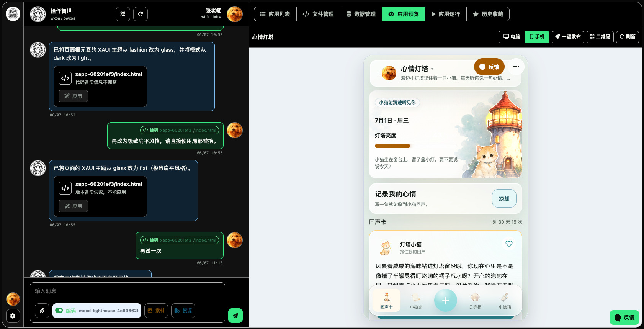
Task: Open the 文件管理 tab
Action: coord(318,14)
